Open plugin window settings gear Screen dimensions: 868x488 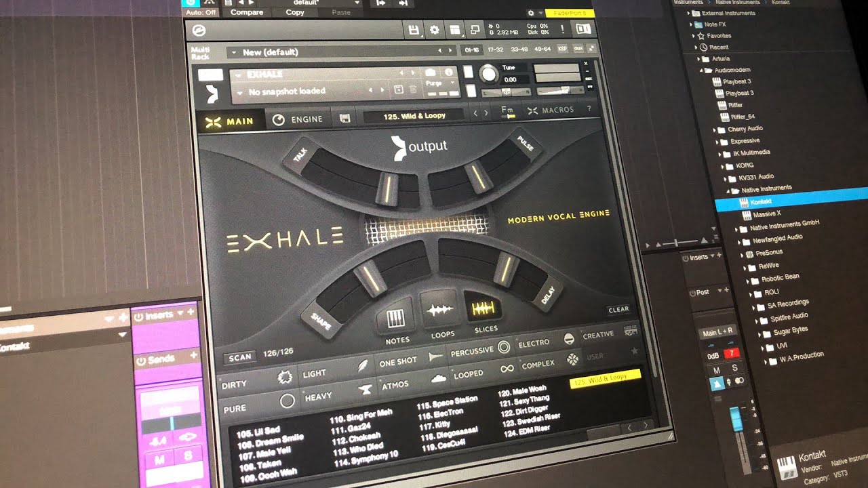pyautogui.click(x=530, y=13)
